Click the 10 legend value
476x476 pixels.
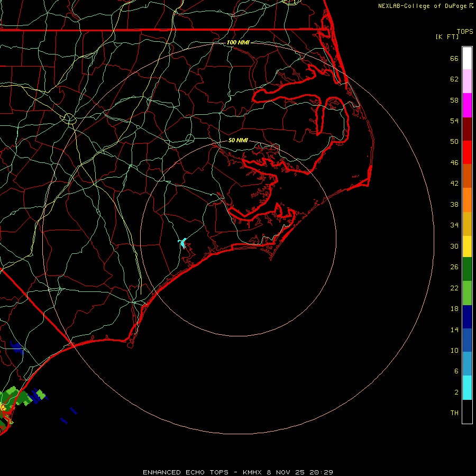pyautogui.click(x=454, y=350)
